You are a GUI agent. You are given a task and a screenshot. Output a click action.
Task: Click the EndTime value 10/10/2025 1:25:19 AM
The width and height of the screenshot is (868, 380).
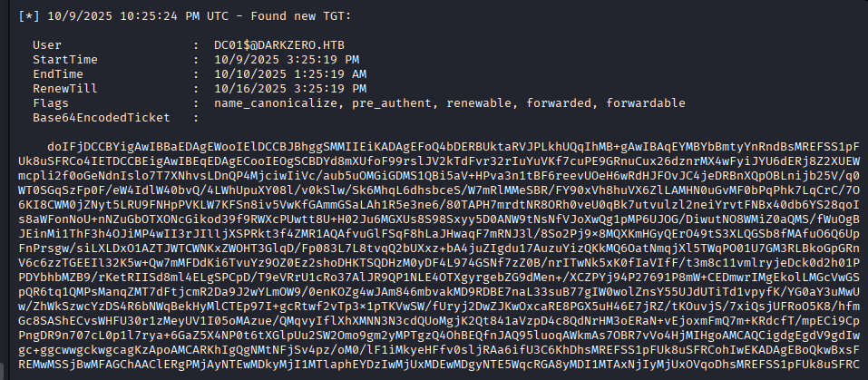(x=291, y=73)
